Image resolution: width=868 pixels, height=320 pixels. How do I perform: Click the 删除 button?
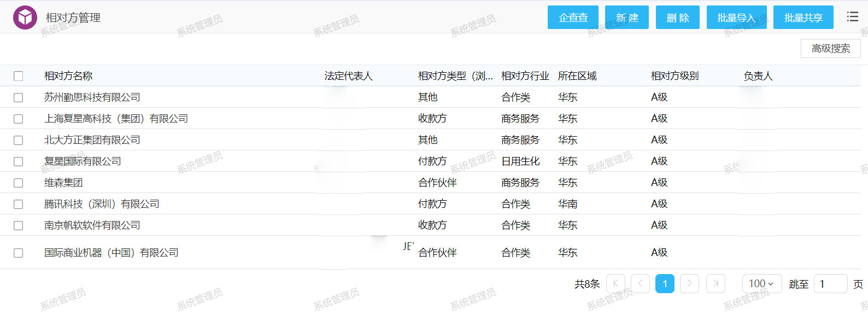678,18
